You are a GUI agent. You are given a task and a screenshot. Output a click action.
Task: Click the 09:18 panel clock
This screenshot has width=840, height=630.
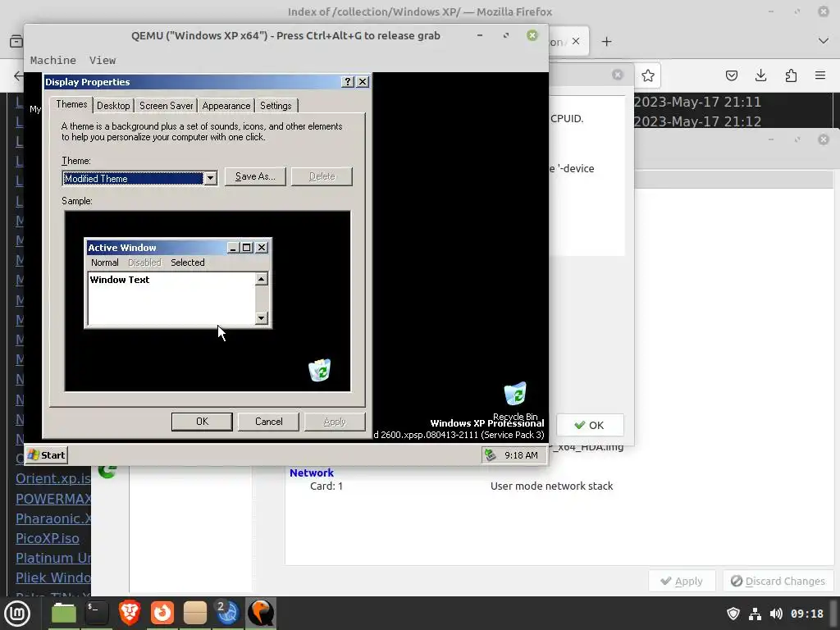(x=807, y=614)
